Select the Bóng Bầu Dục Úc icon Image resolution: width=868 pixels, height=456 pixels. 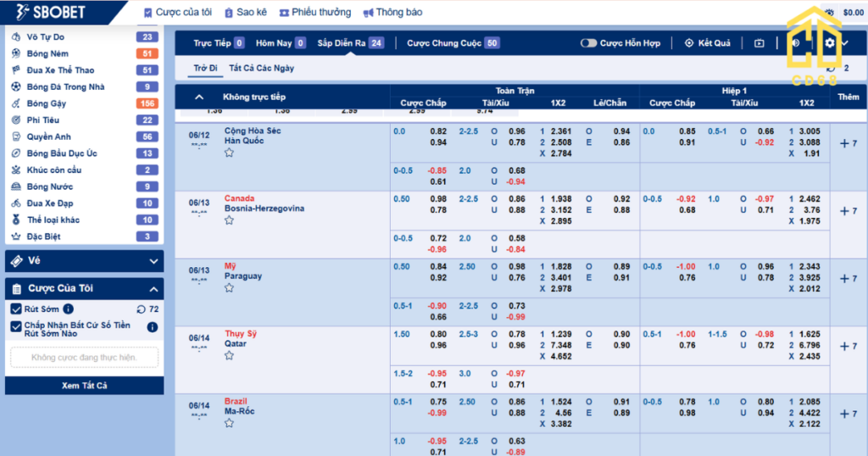(16, 153)
